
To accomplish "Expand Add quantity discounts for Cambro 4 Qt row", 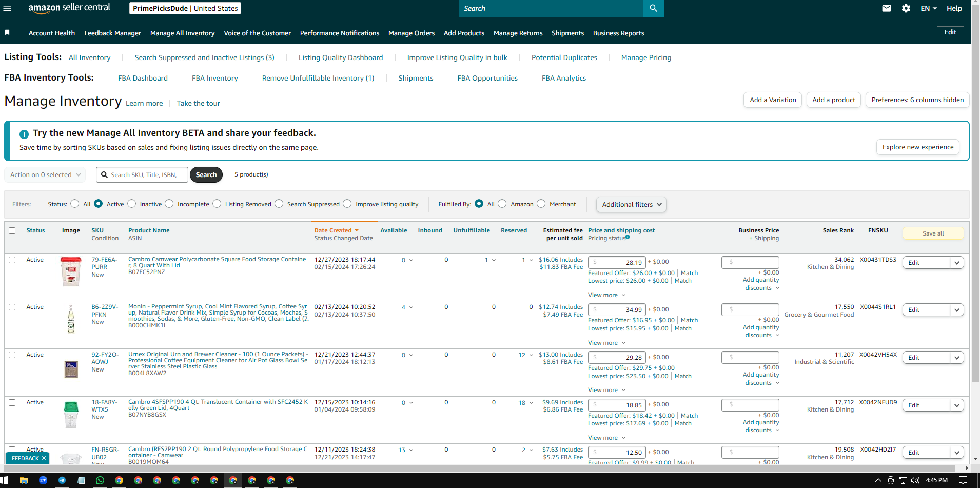I will coord(761,426).
